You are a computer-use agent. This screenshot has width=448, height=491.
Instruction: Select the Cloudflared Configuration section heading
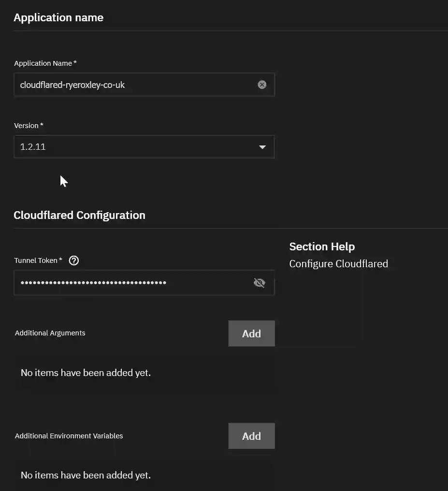tap(79, 215)
